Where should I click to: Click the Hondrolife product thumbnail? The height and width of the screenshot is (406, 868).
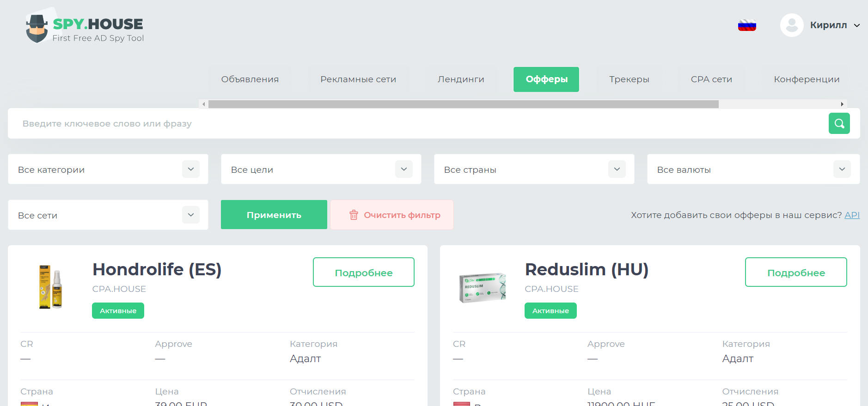(x=51, y=287)
